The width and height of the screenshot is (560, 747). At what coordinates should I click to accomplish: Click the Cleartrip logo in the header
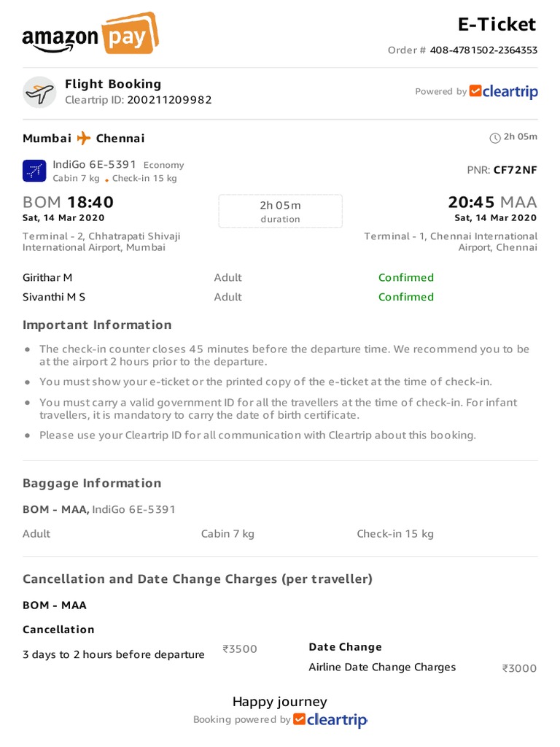504,91
